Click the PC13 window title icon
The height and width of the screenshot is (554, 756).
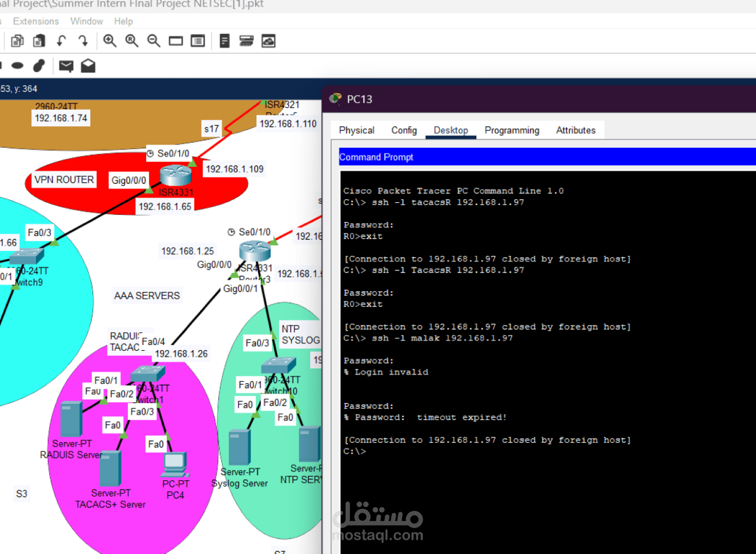(336, 99)
